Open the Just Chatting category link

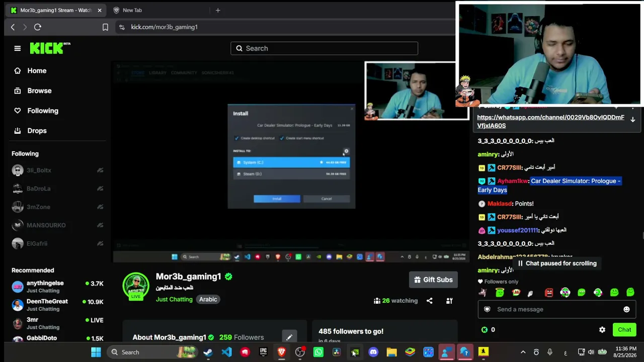point(174,300)
